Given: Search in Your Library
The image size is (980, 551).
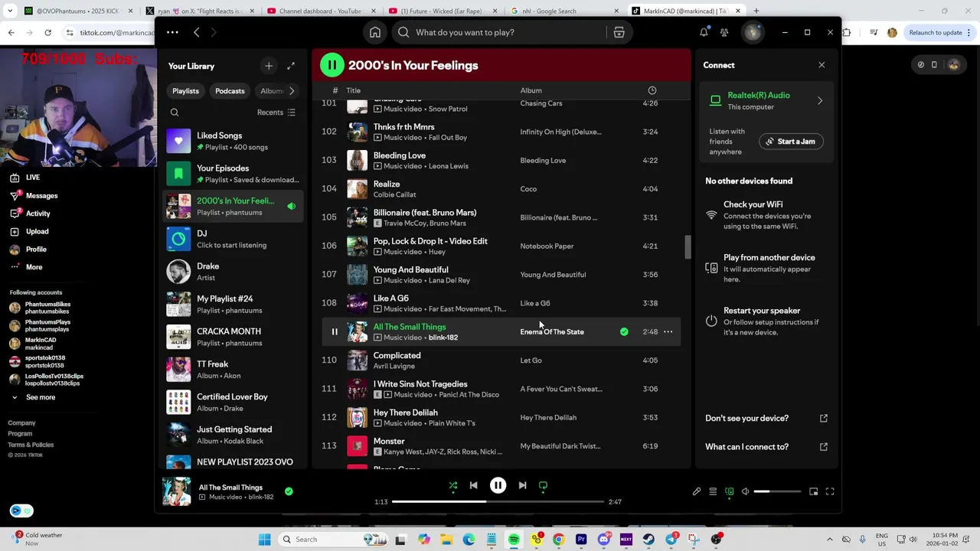Looking at the screenshot, I should coord(175,112).
